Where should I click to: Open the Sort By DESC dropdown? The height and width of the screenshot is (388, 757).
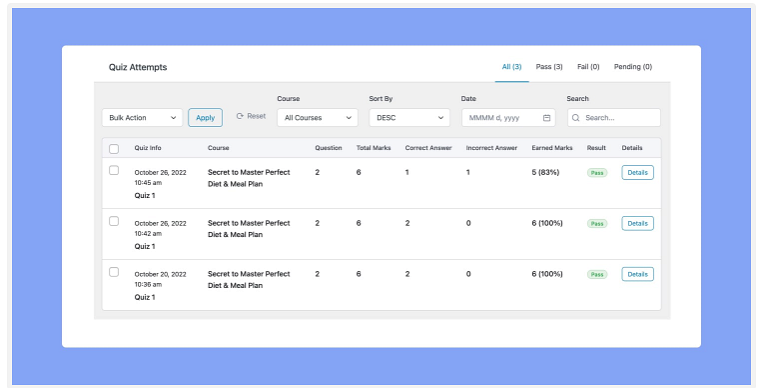point(409,118)
